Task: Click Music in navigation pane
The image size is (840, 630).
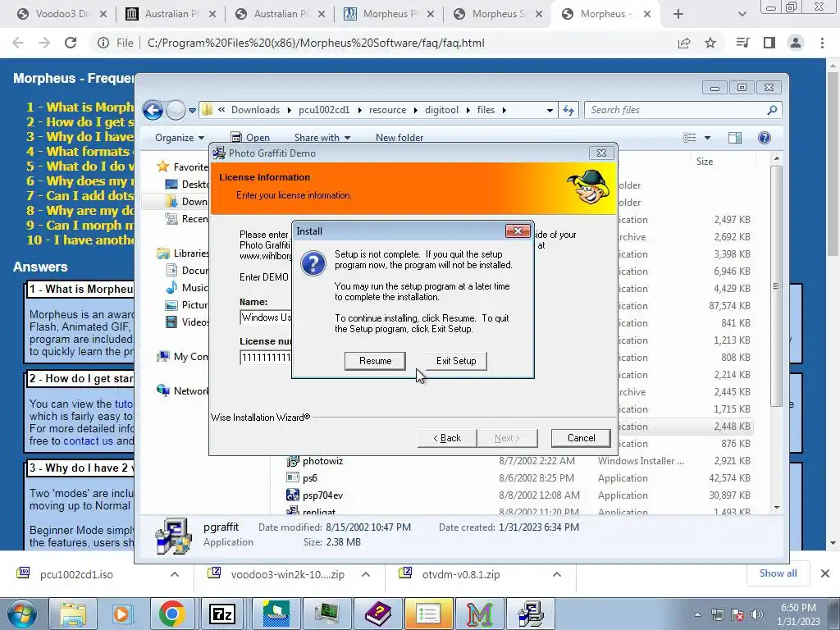Action: coord(194,288)
